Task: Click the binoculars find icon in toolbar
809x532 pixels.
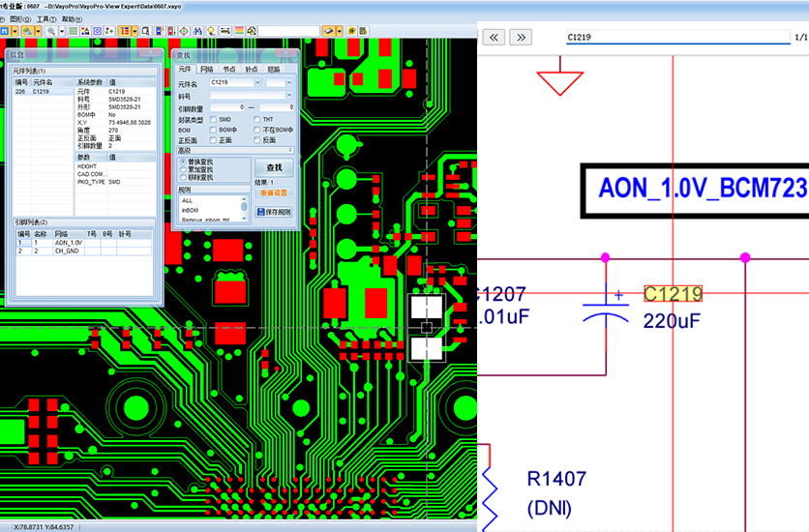Action: [x=197, y=31]
